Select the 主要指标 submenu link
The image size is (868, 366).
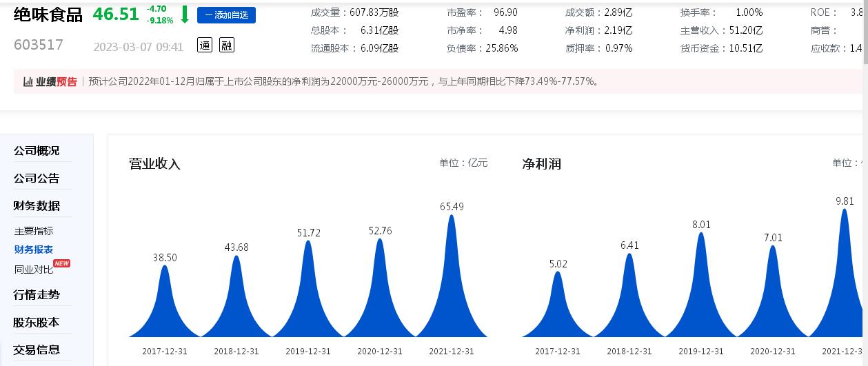(x=34, y=231)
